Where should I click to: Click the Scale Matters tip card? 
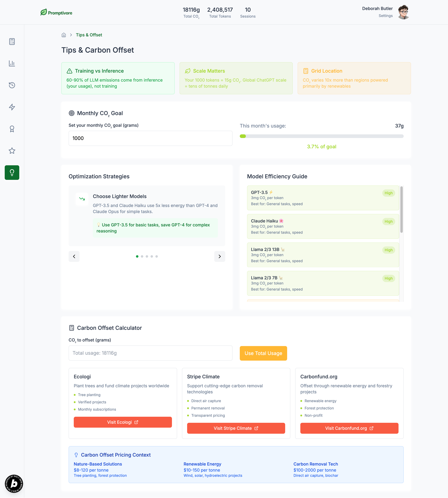pos(236,78)
